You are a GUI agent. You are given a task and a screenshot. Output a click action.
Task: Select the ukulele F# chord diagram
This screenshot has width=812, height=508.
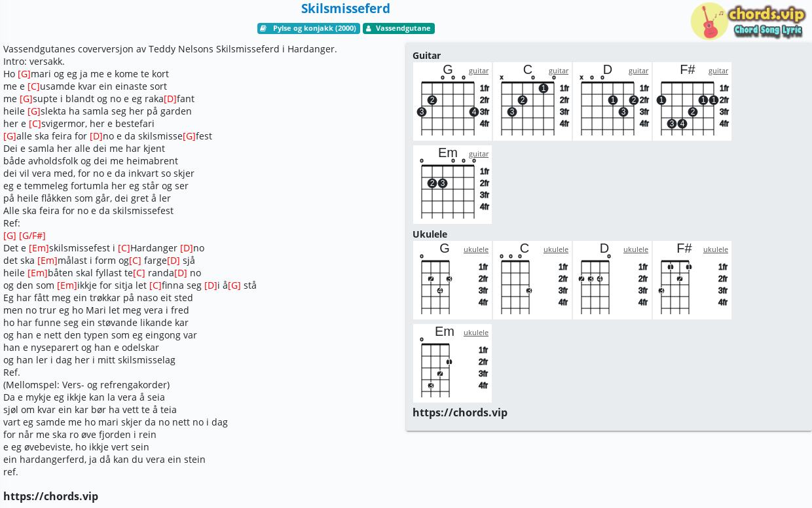pos(692,280)
